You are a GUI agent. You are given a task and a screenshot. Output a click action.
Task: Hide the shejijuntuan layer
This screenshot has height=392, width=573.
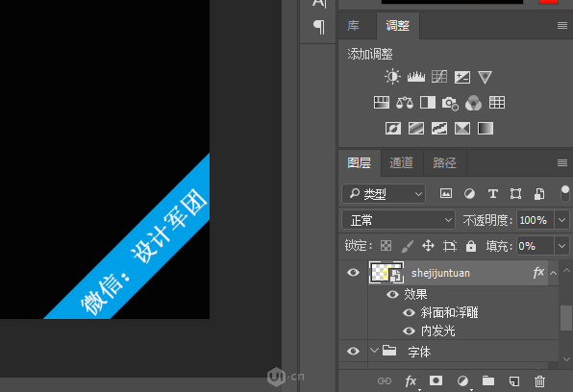[353, 273]
